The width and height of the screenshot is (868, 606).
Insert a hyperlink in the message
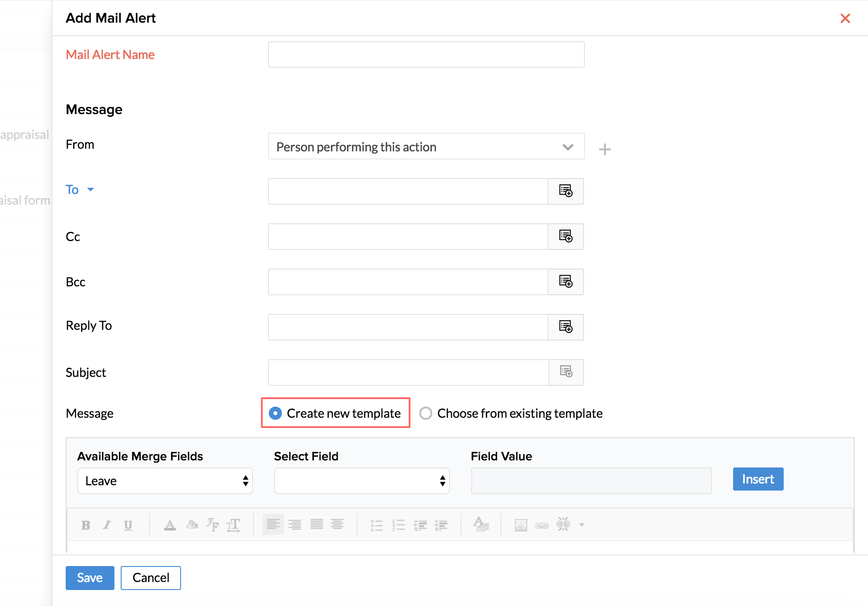542,524
